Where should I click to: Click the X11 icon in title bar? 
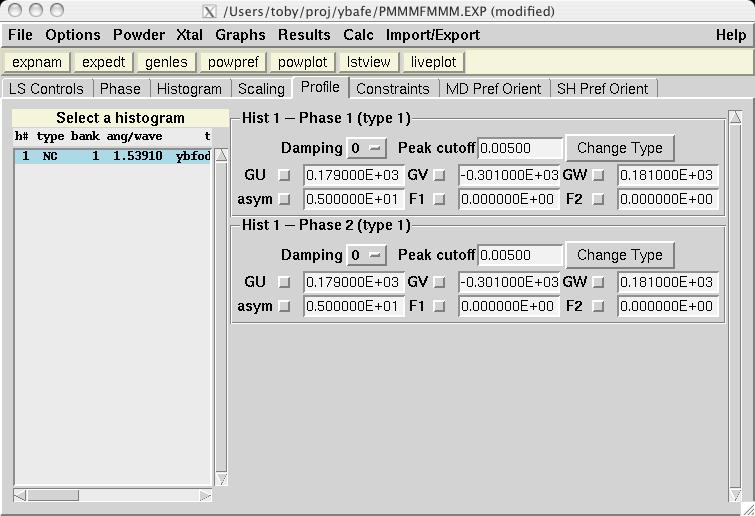(x=209, y=12)
